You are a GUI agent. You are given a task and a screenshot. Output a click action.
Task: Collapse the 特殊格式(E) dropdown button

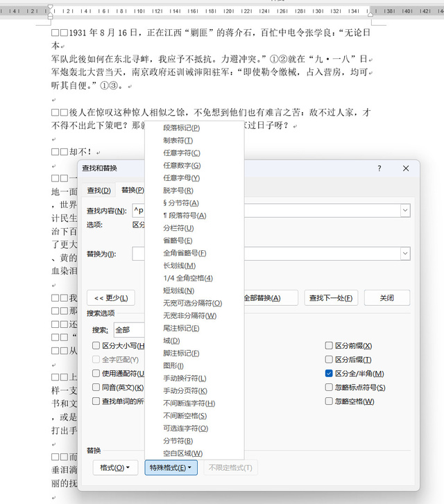(x=171, y=468)
